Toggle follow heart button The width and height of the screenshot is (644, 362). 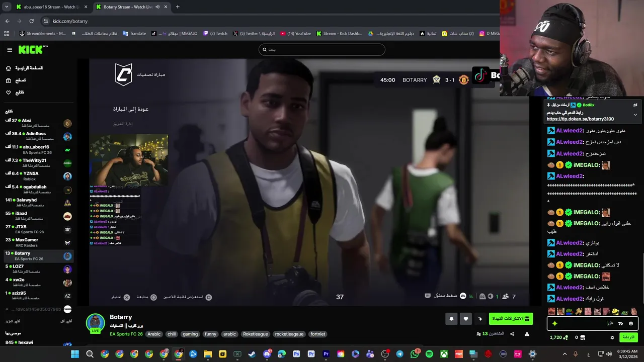(x=466, y=319)
